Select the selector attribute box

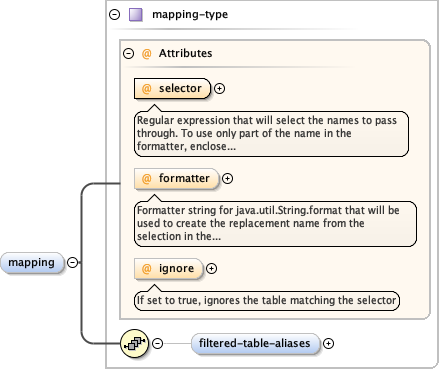pyautogui.click(x=172, y=89)
